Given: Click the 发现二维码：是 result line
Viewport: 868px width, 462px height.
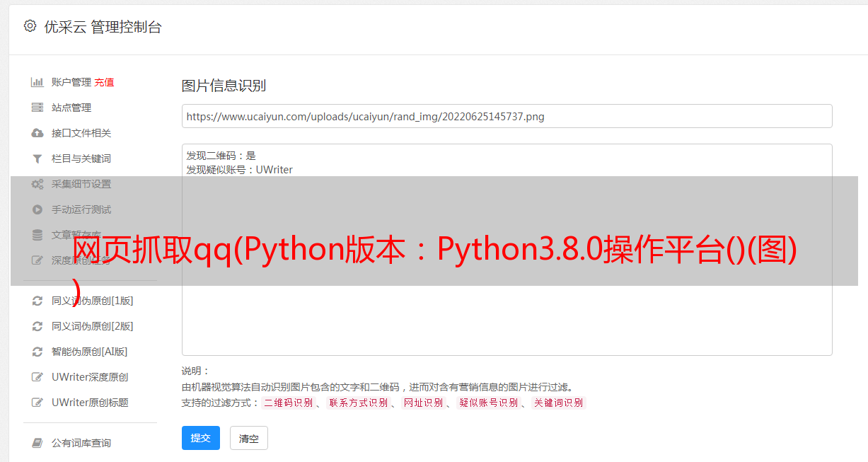Looking at the screenshot, I should [x=221, y=156].
